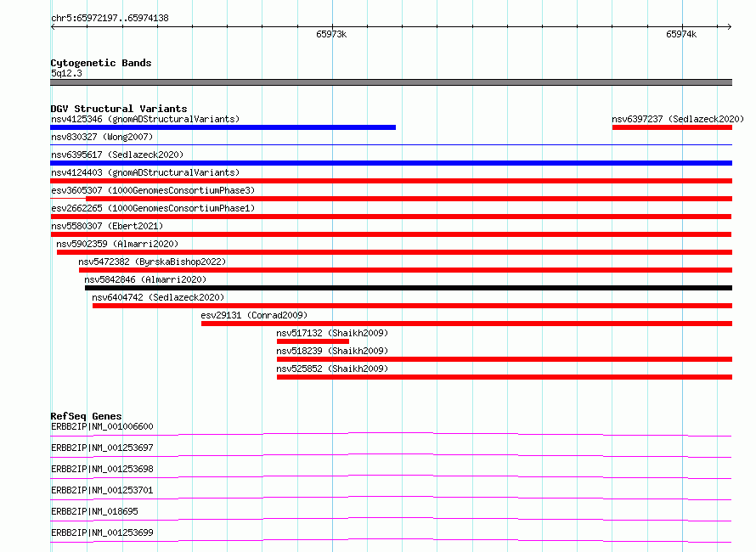This screenshot has height=552, width=756.
Task: Click the gray 5q12.3 cytogenetic band bar
Action: pos(391,82)
